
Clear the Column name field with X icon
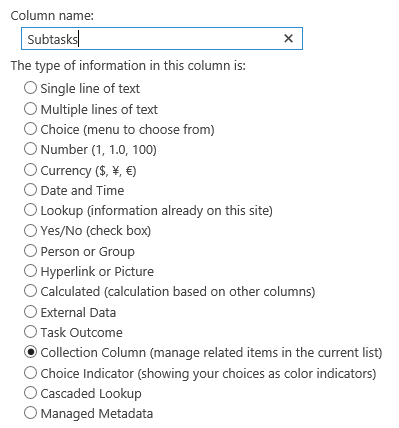click(288, 39)
